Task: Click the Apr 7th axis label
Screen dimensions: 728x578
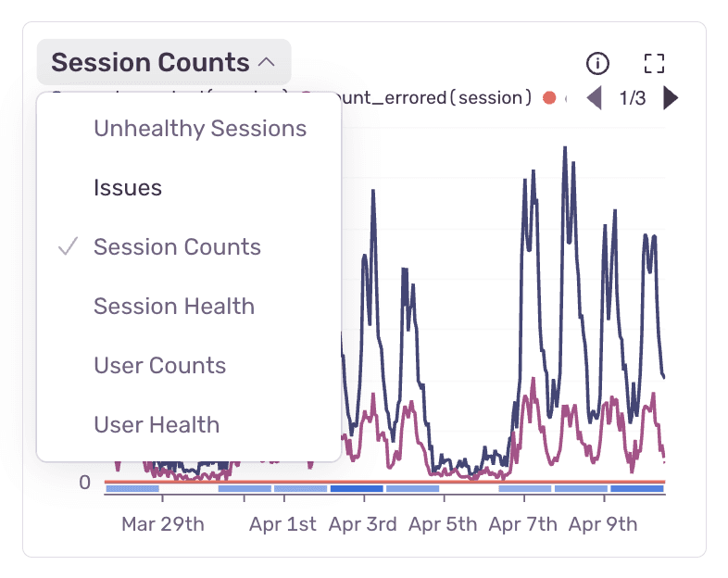Action: click(523, 524)
